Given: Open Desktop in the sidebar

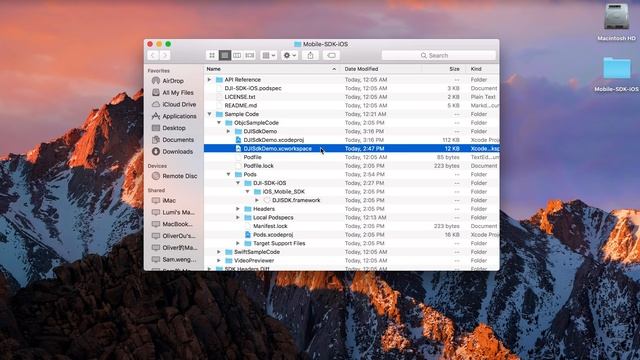Looking at the screenshot, I should pos(173,128).
